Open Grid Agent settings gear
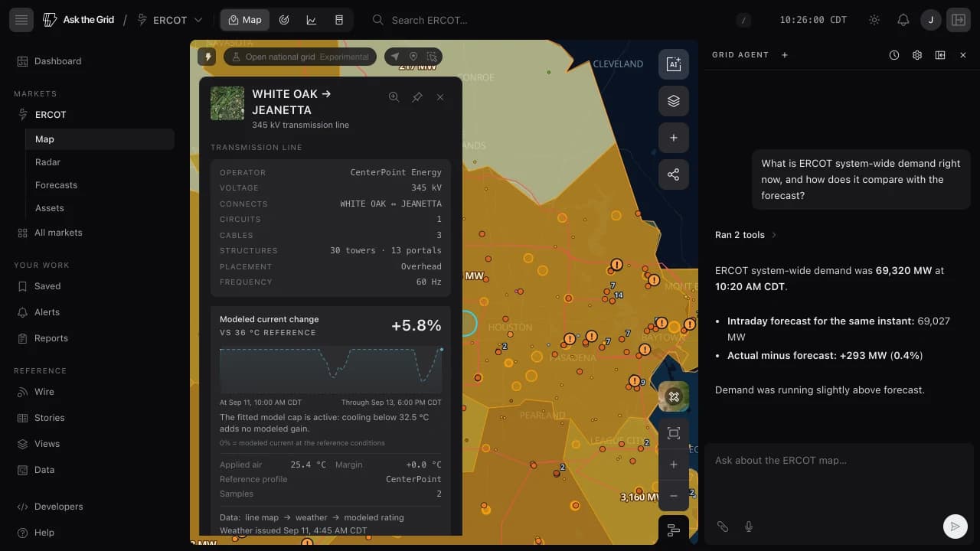The width and height of the screenshot is (980, 551). (x=917, y=55)
